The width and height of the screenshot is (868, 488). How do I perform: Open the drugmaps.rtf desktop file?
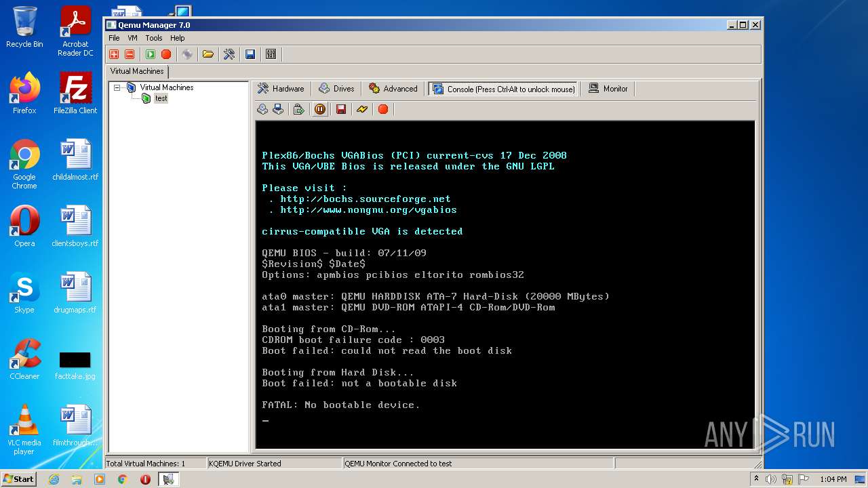coord(75,293)
